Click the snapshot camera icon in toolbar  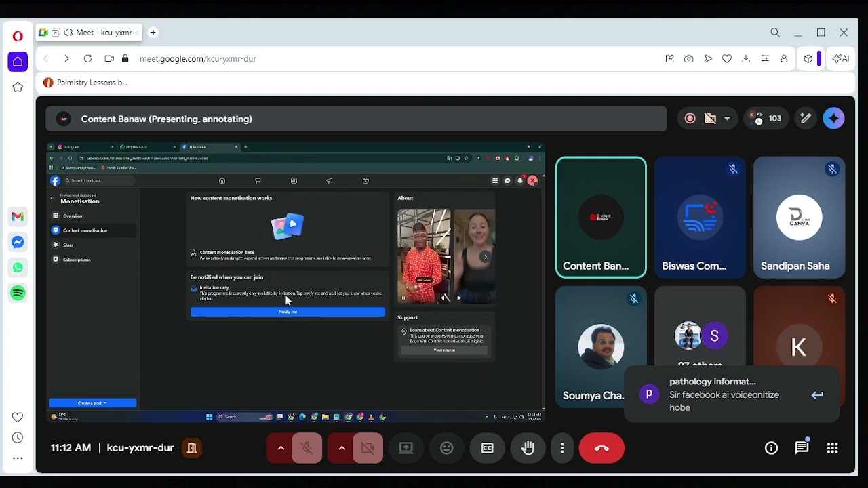(x=689, y=59)
